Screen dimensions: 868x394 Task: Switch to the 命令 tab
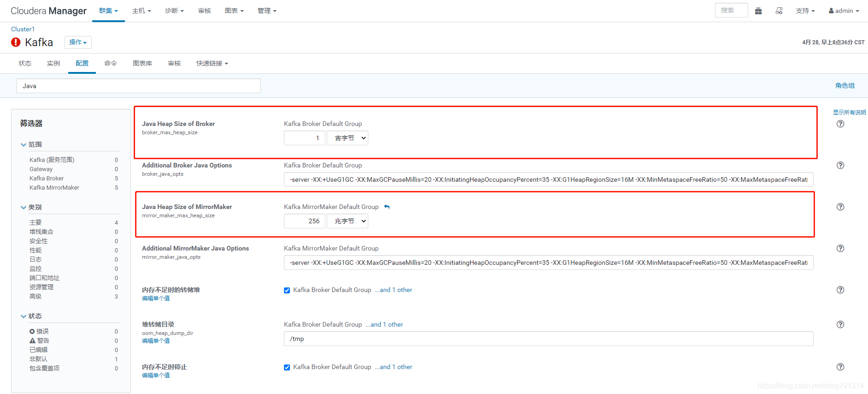tap(111, 63)
